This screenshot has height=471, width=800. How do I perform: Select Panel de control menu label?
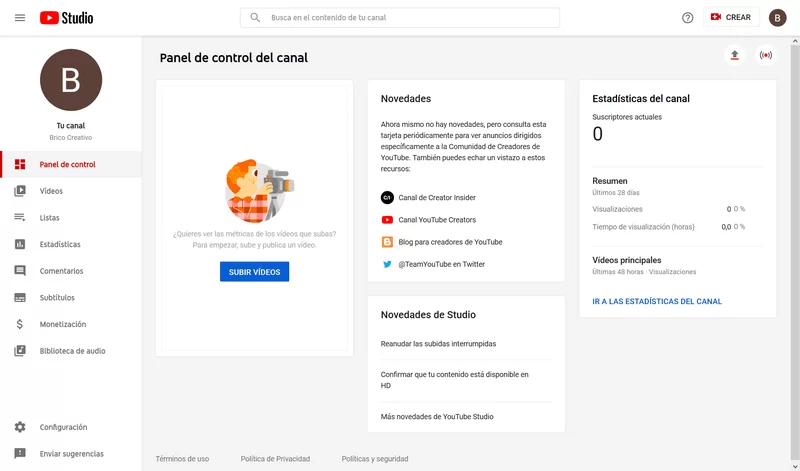click(67, 164)
